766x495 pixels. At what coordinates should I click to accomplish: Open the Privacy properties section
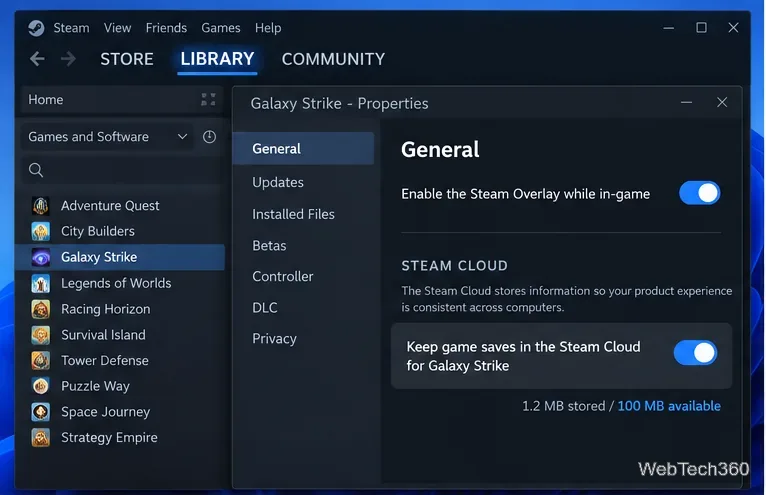pyautogui.click(x=275, y=339)
